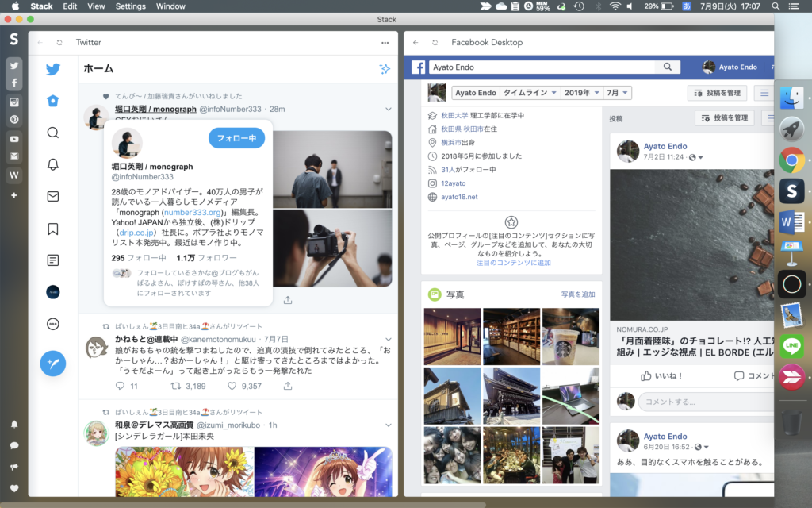Image resolution: width=812 pixels, height=508 pixels.
Task: Toggle the フォロー中 follow button
Action: 236,138
